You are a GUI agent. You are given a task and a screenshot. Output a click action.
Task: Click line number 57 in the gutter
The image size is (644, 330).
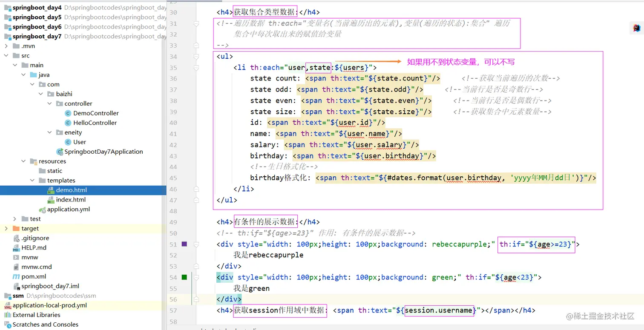point(173,311)
